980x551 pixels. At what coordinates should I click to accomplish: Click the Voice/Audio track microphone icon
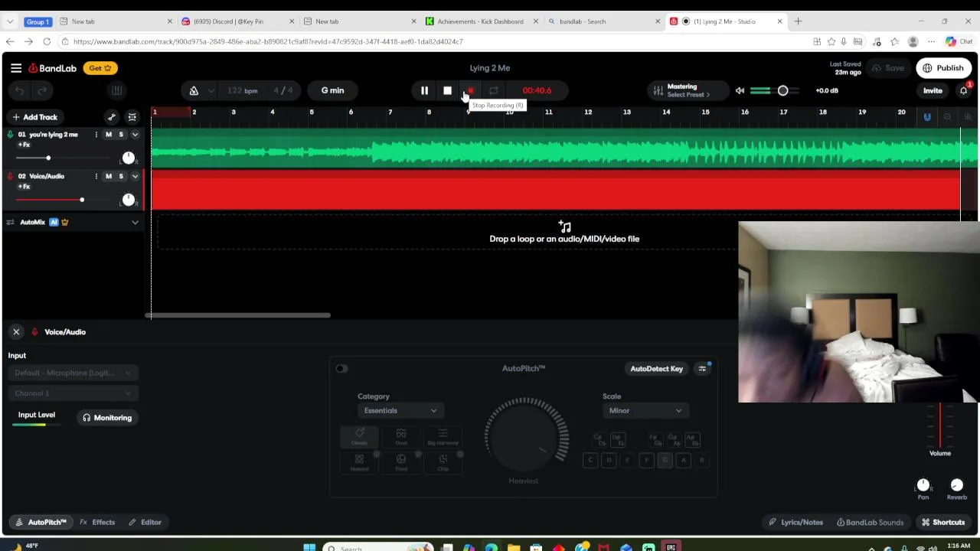(10, 176)
